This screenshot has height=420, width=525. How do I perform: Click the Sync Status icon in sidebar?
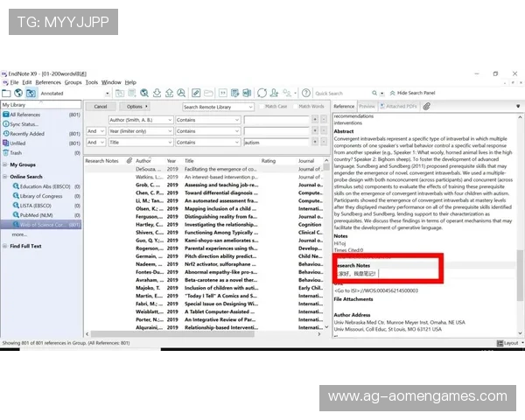[x=5, y=123]
